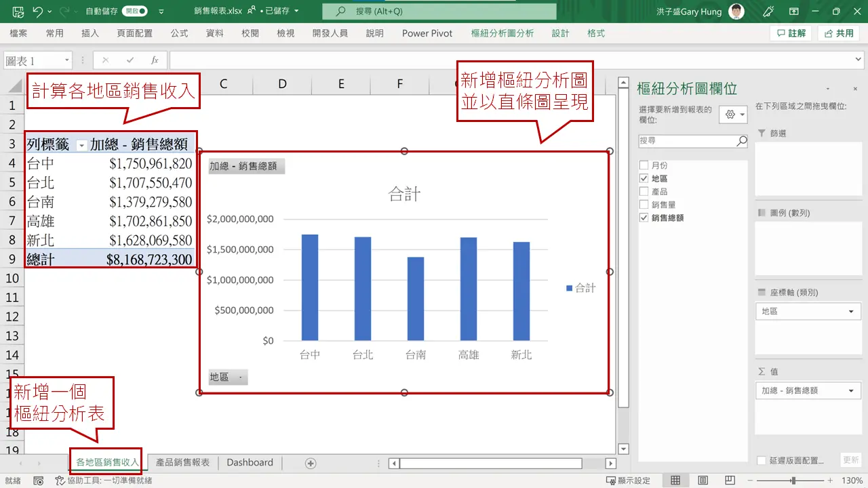This screenshot has height=488, width=868.
Task: Open the field pane options arrow
Action: tap(828, 89)
